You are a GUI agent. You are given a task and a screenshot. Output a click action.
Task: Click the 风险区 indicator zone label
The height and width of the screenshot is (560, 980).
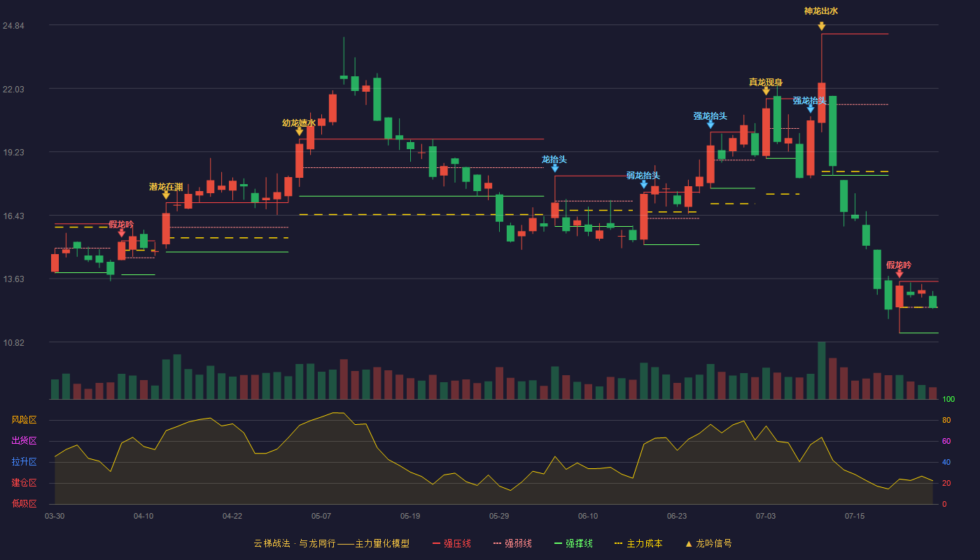pyautogui.click(x=24, y=420)
